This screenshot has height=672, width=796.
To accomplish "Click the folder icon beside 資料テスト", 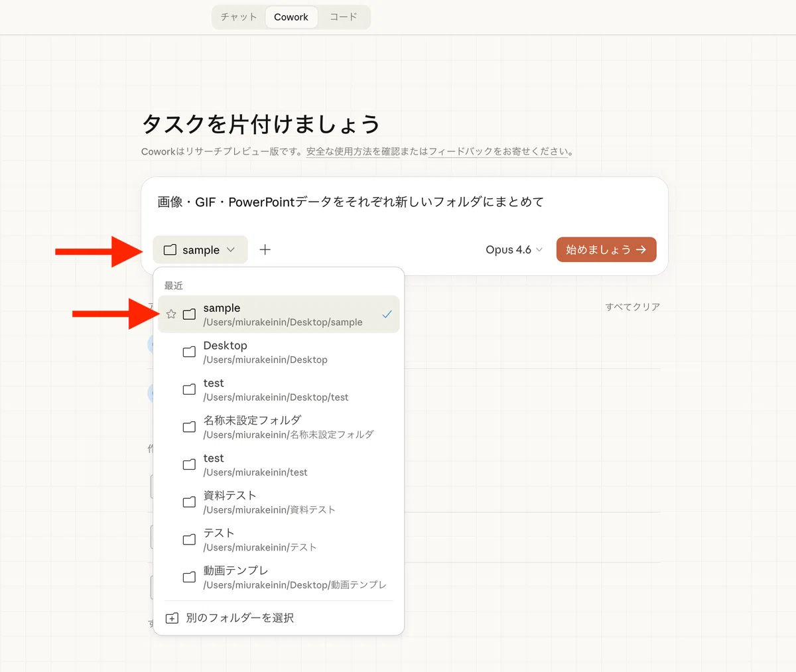I will [189, 502].
